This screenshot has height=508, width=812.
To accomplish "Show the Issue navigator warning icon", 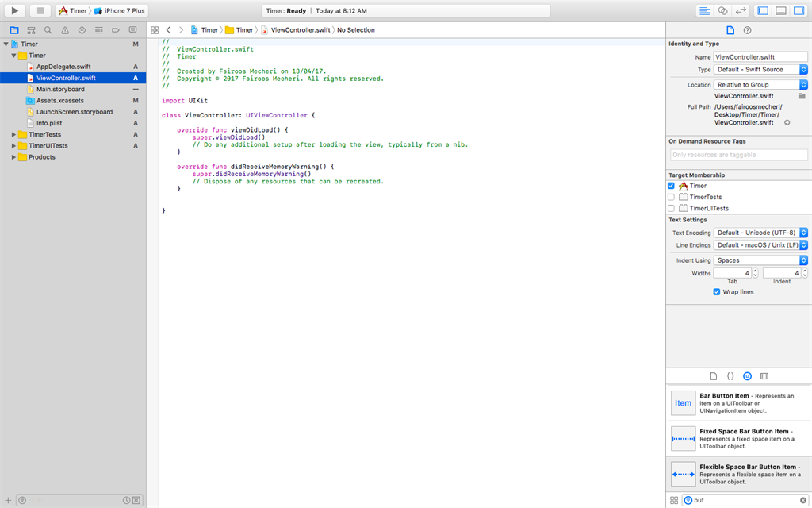I will tap(65, 30).
